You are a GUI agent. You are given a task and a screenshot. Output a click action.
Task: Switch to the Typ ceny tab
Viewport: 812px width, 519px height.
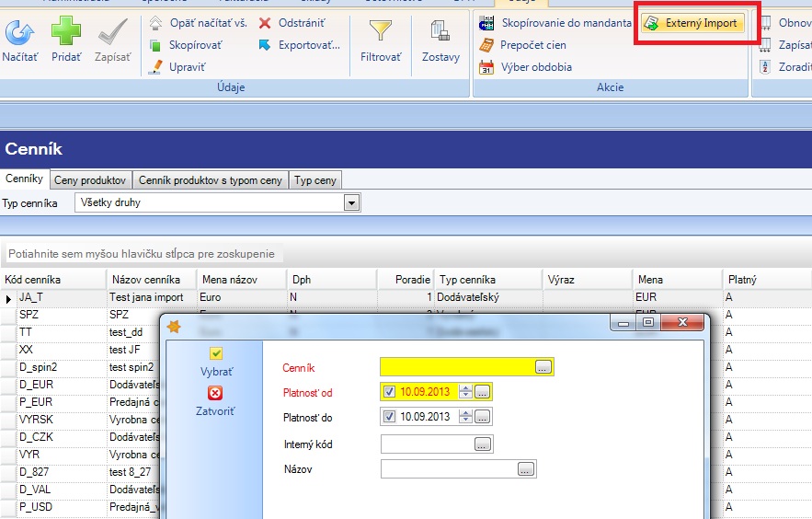tap(315, 180)
